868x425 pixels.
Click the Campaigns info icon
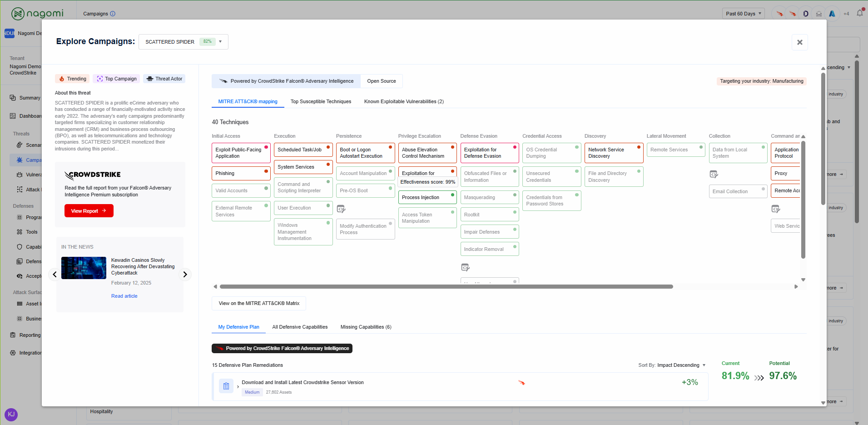pos(113,14)
